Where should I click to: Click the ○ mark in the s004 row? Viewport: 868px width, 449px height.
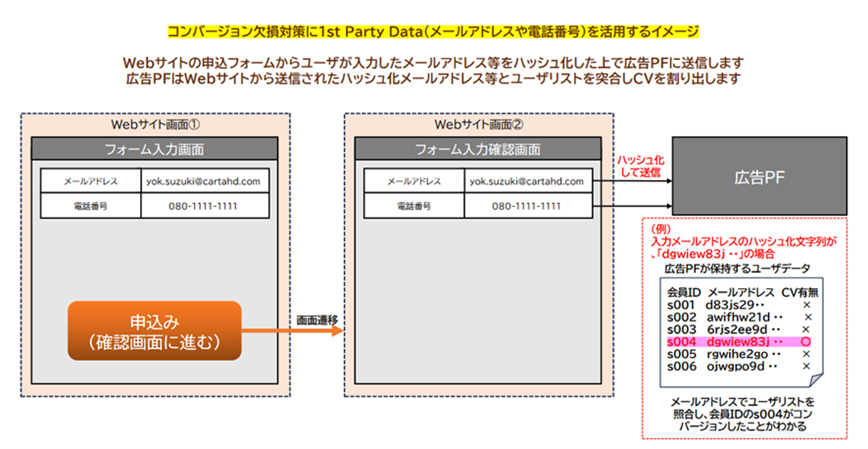pos(807,342)
